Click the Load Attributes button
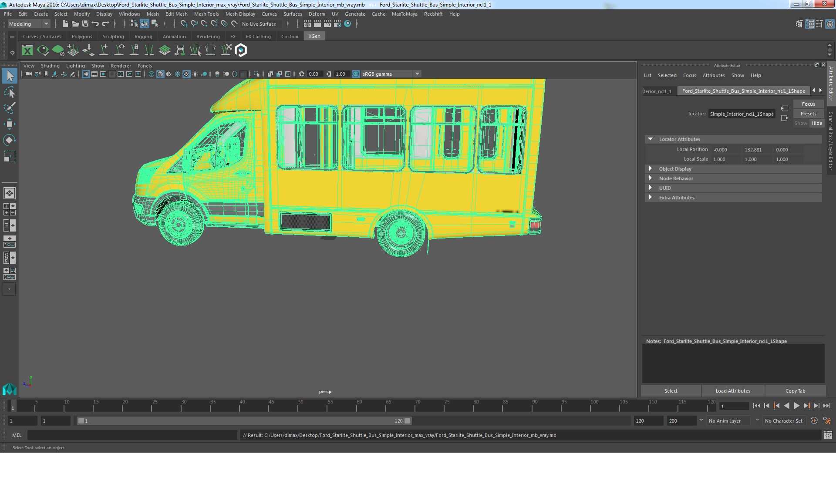Viewport: 836px width, 504px height. point(733,391)
